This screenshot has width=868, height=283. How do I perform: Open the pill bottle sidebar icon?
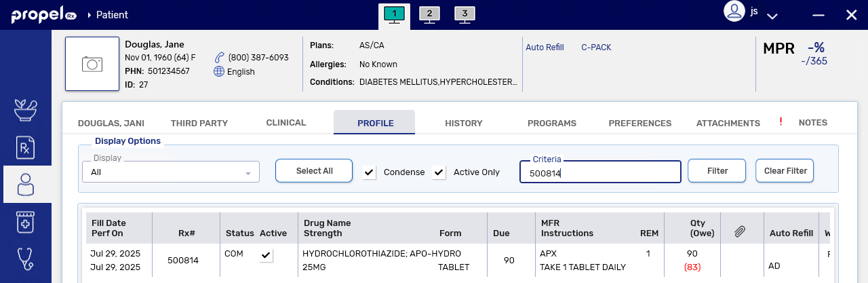[x=26, y=221]
